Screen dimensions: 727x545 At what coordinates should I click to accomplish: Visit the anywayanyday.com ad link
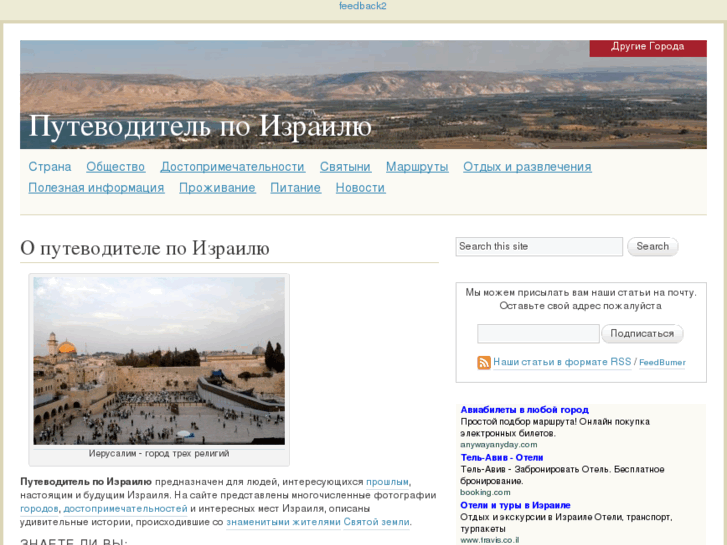click(x=498, y=445)
